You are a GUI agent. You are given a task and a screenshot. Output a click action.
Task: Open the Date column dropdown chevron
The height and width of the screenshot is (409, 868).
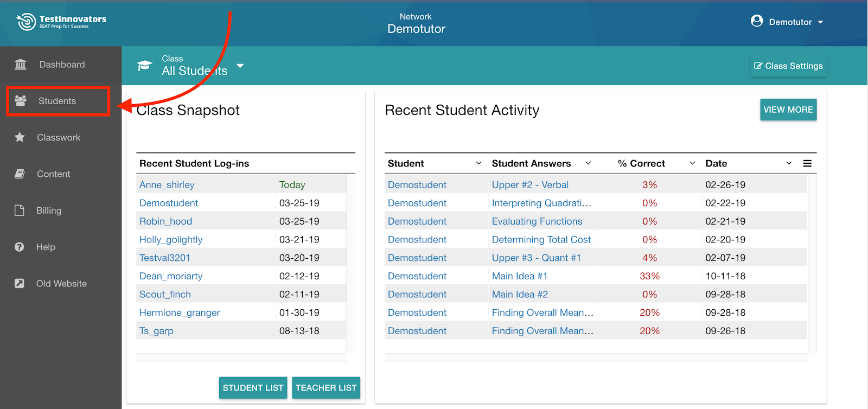click(x=789, y=163)
